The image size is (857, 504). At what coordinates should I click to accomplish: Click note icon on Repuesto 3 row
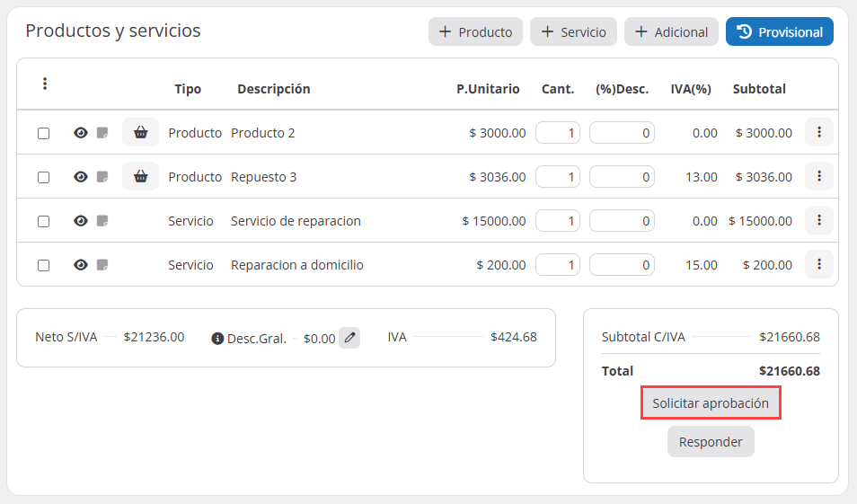(x=102, y=177)
